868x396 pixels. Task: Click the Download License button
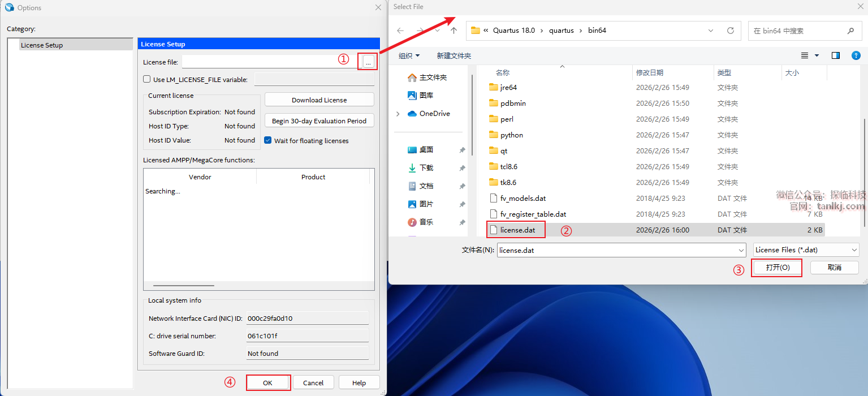pos(319,100)
